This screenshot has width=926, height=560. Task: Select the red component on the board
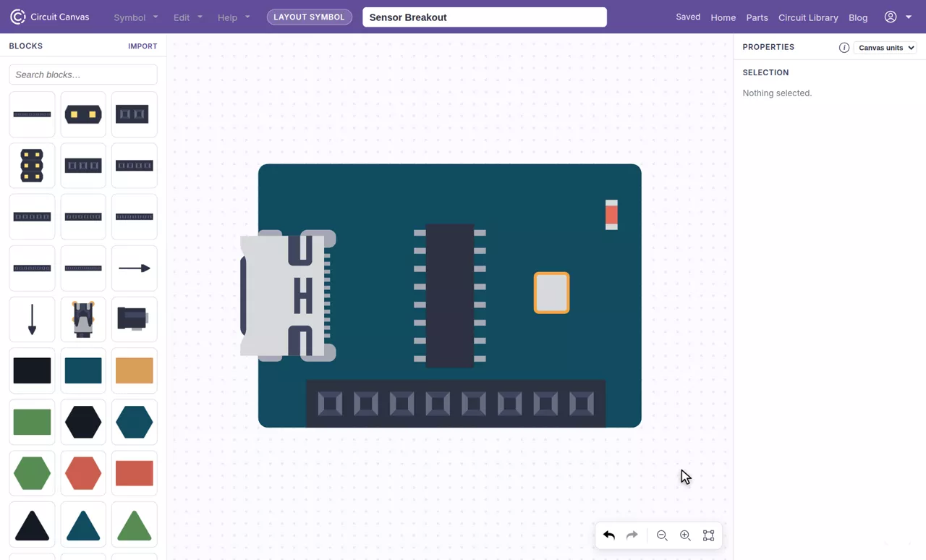(x=611, y=215)
